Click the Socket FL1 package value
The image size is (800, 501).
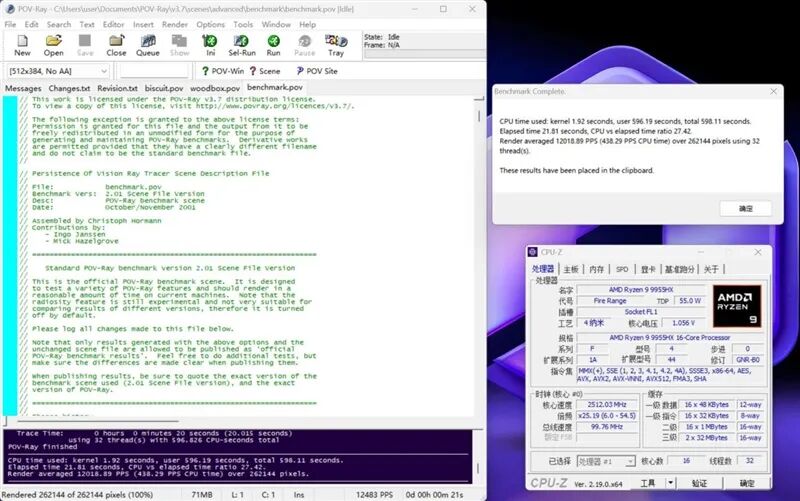pyautogui.click(x=641, y=312)
